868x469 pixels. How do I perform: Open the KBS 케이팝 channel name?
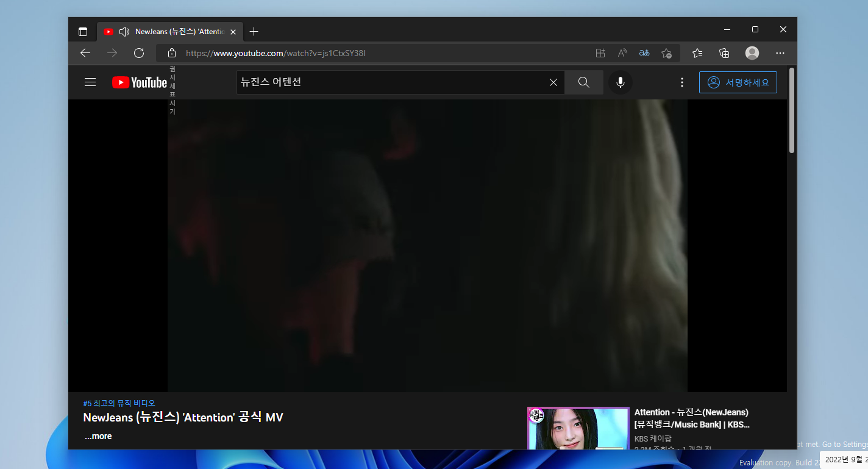click(x=653, y=439)
